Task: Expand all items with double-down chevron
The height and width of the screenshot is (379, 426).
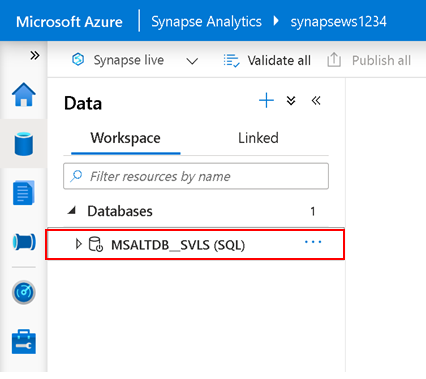Action: point(291,101)
